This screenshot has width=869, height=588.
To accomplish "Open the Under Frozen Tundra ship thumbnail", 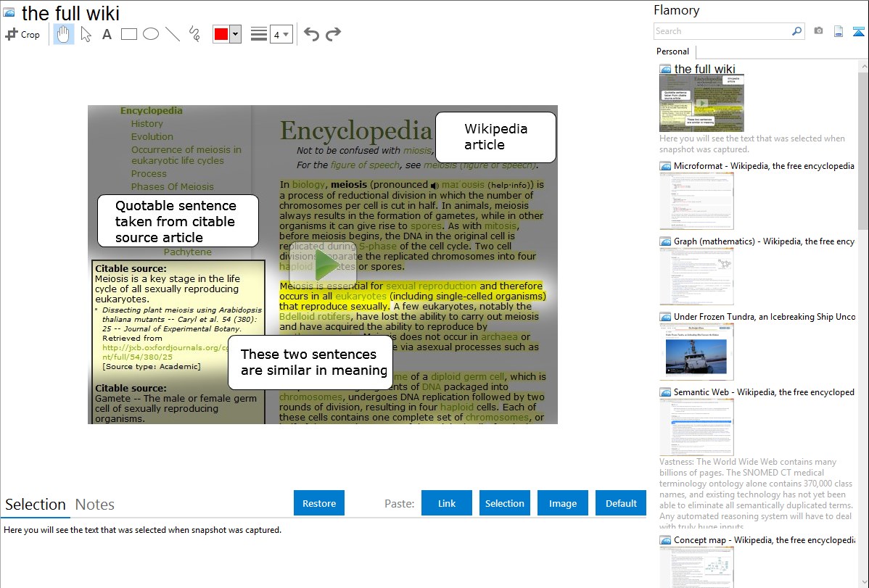I will point(696,352).
